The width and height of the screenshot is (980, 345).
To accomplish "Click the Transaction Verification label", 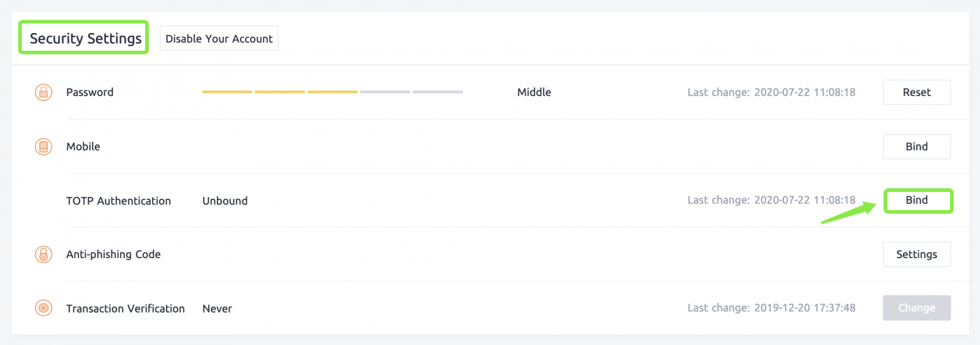I will [126, 309].
